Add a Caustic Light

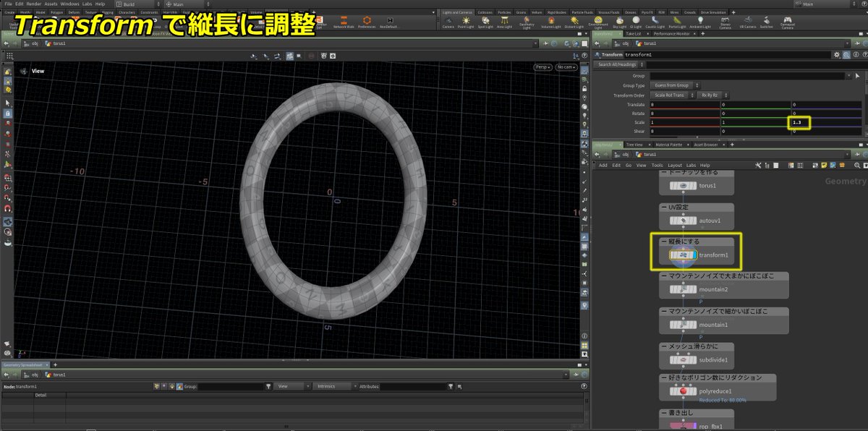pos(655,23)
